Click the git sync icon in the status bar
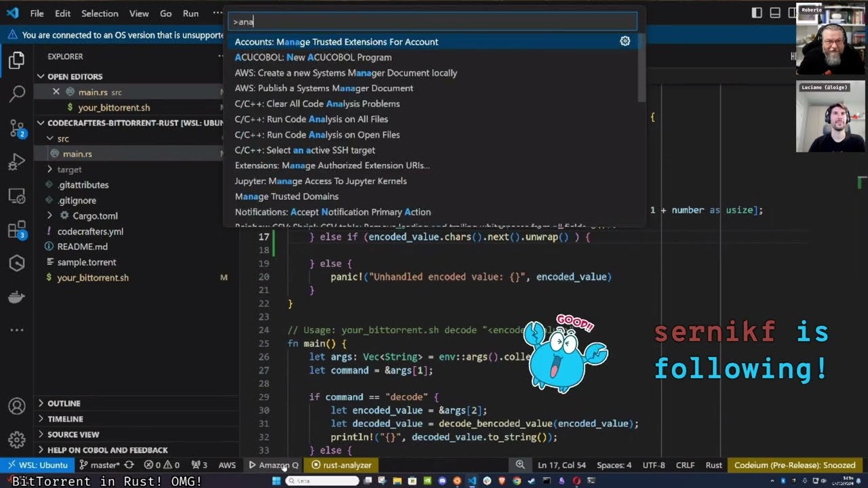This screenshot has width=868, height=488. pos(129,465)
